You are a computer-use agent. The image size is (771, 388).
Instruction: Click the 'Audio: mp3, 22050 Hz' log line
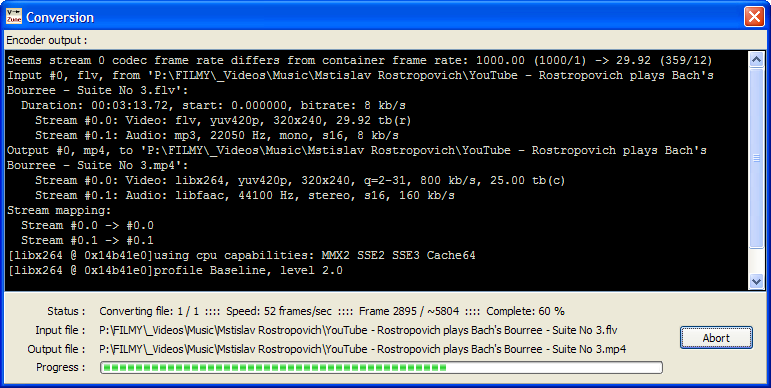217,135
